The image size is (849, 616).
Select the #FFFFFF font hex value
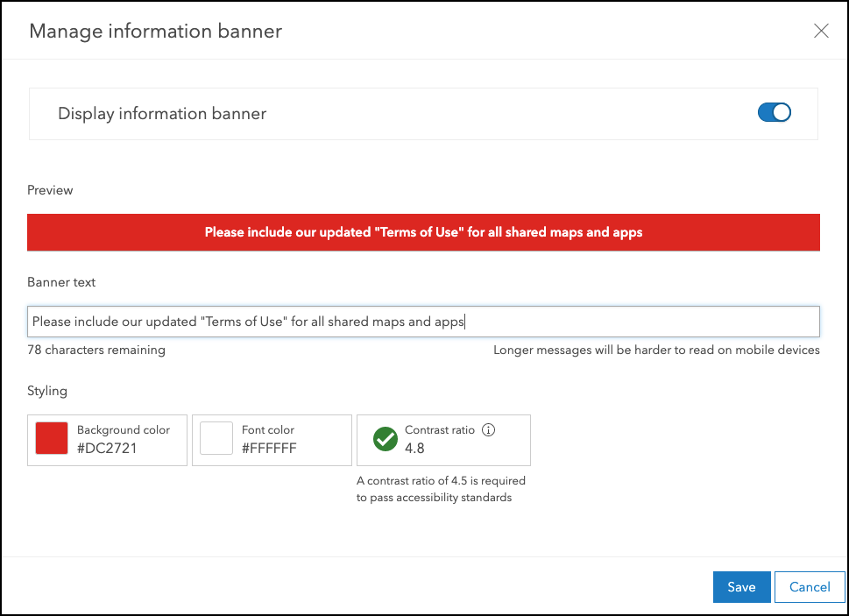269,449
